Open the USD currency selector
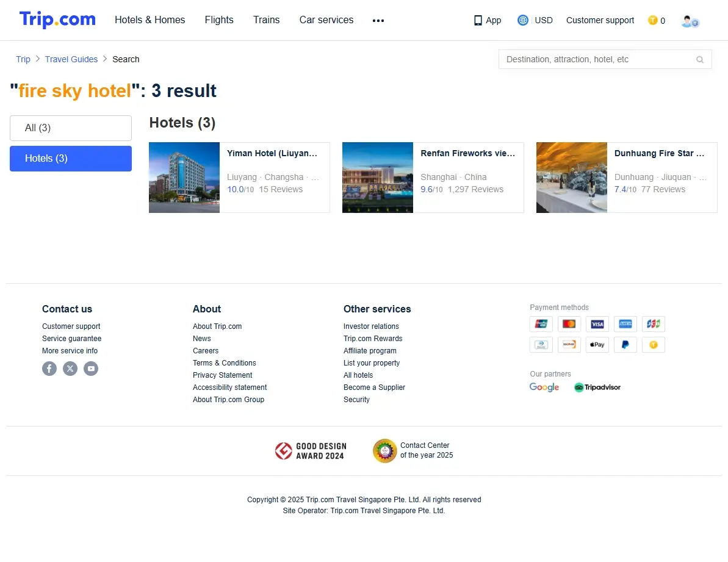Viewport: 728px width, 562px height. [x=544, y=20]
